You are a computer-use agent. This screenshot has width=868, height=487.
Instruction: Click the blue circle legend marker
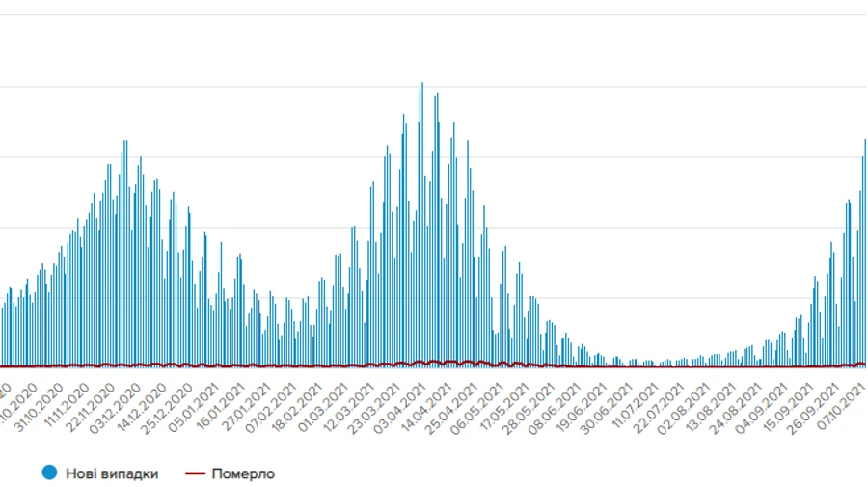point(49,473)
